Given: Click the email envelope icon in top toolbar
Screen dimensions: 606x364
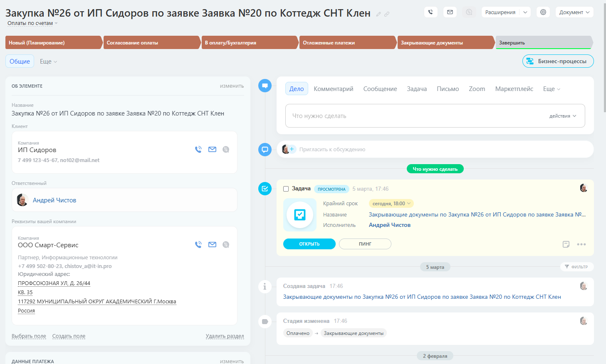Looking at the screenshot, I should (x=450, y=12).
